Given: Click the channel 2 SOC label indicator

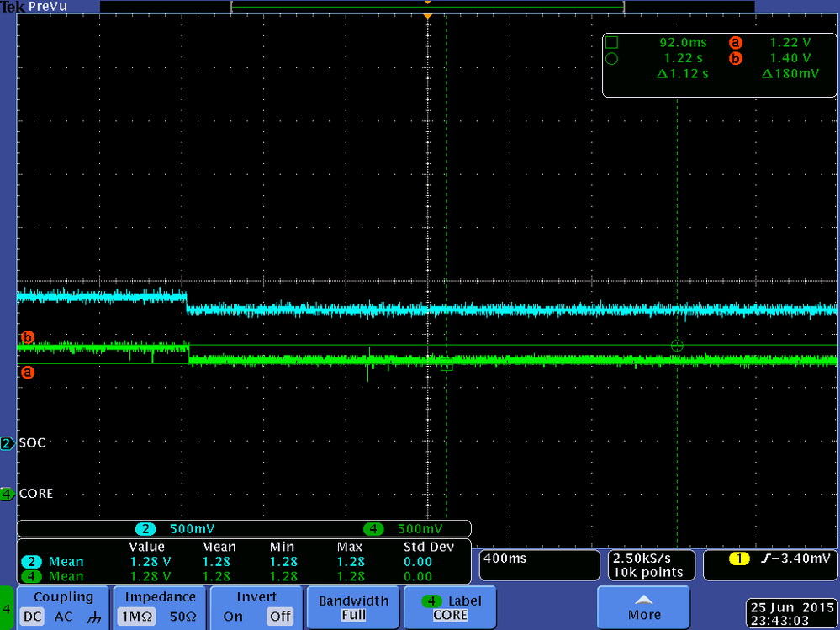Looking at the screenshot, I should (x=7, y=442).
